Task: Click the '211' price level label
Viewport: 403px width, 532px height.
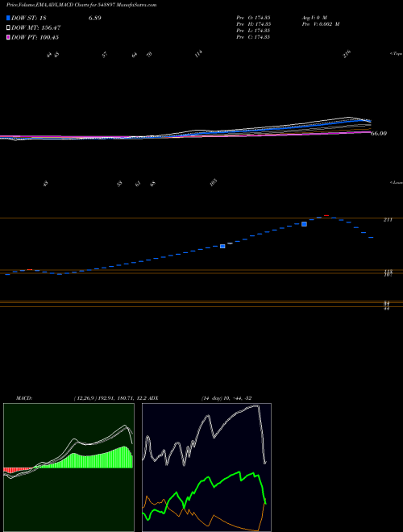Action: coord(388,220)
